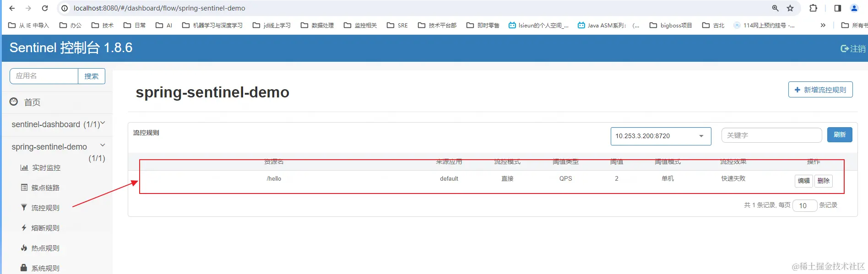Click the /hello resource name cell
The width and height of the screenshot is (868, 274).
click(x=274, y=179)
